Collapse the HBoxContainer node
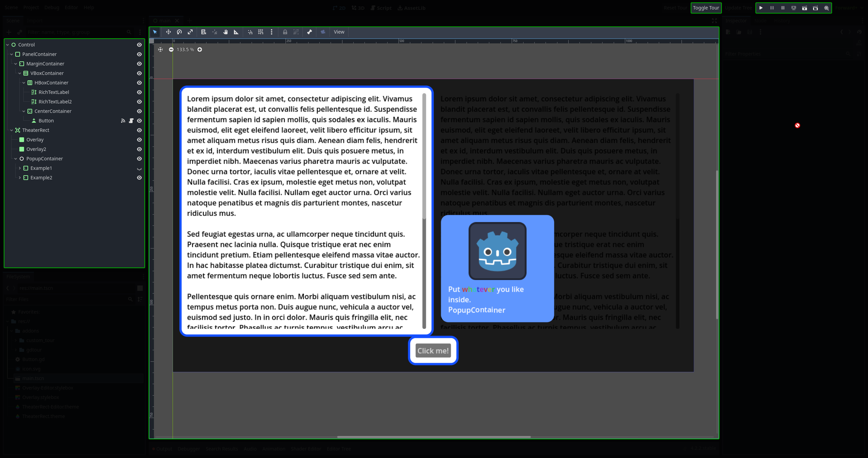The height and width of the screenshot is (458, 868). tap(24, 83)
